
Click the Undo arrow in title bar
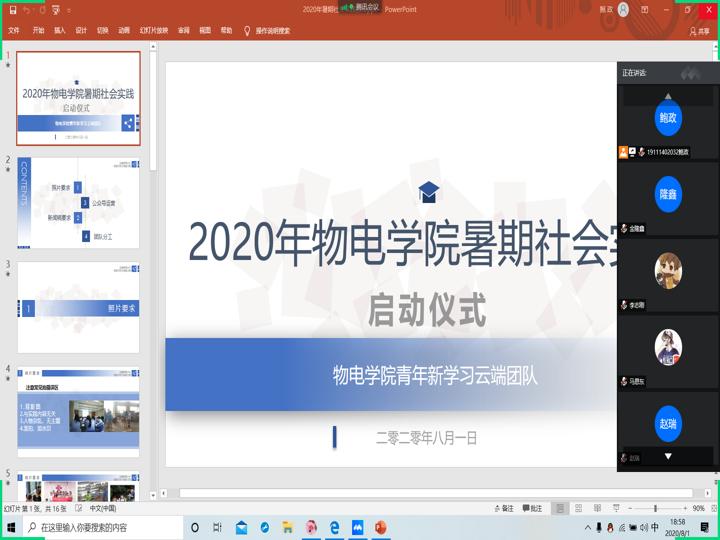28,10
